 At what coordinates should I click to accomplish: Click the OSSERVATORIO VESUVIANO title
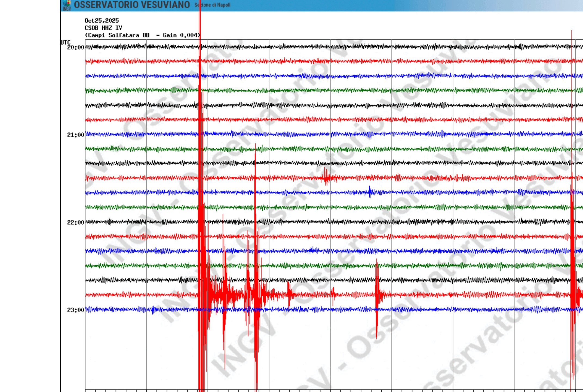pyautogui.click(x=132, y=5)
